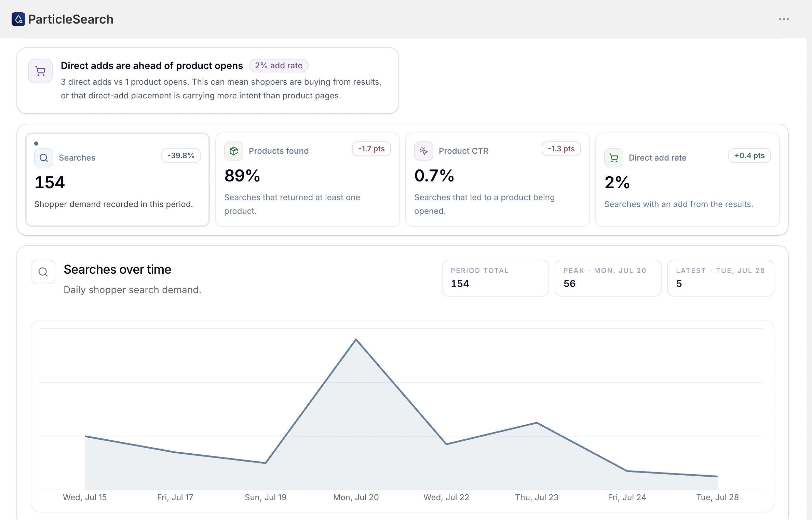
Task: Click the Products found box icon
Action: click(234, 151)
